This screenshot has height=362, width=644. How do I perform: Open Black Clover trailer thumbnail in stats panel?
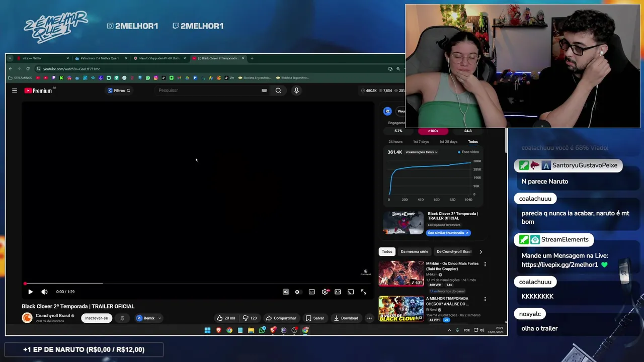pos(404,223)
